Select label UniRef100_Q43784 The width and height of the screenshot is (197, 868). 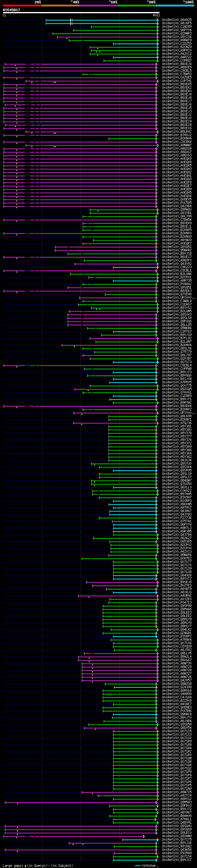(177, 535)
